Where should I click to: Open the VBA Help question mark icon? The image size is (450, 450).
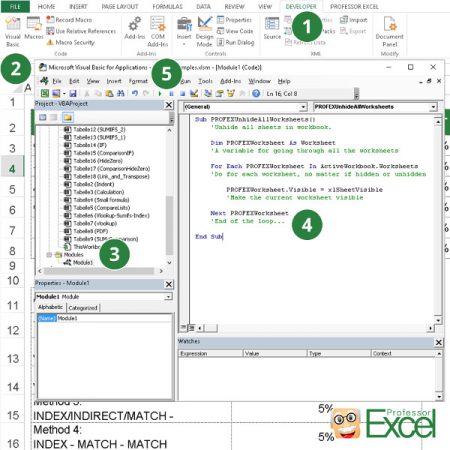coord(256,94)
